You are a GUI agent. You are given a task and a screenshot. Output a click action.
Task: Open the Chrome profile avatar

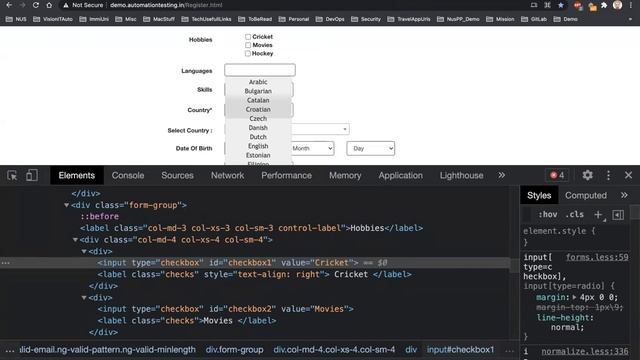pos(618,5)
